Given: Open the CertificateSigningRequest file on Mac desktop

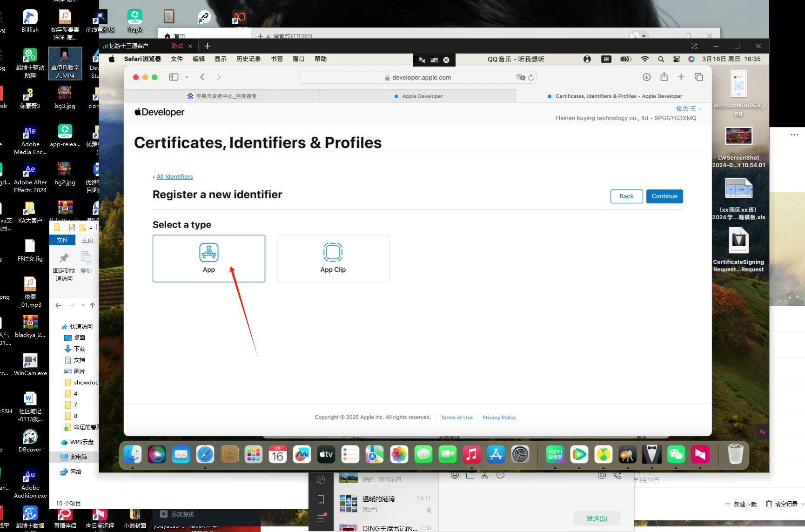Looking at the screenshot, I should tap(738, 250).
